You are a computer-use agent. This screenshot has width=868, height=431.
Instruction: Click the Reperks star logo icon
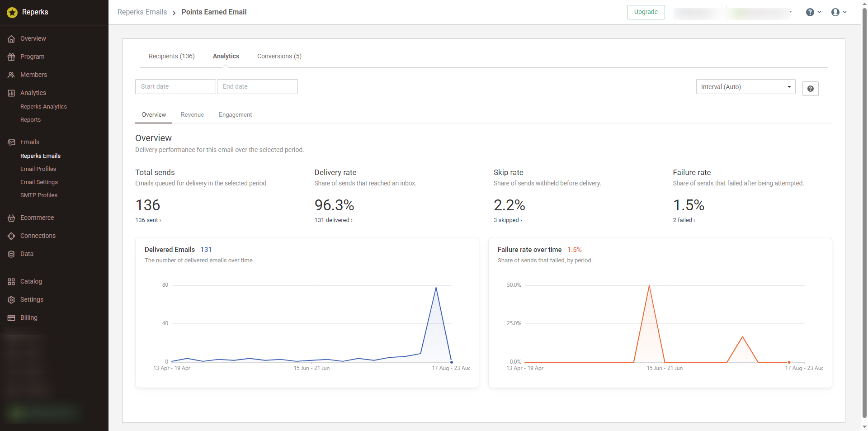pos(12,12)
